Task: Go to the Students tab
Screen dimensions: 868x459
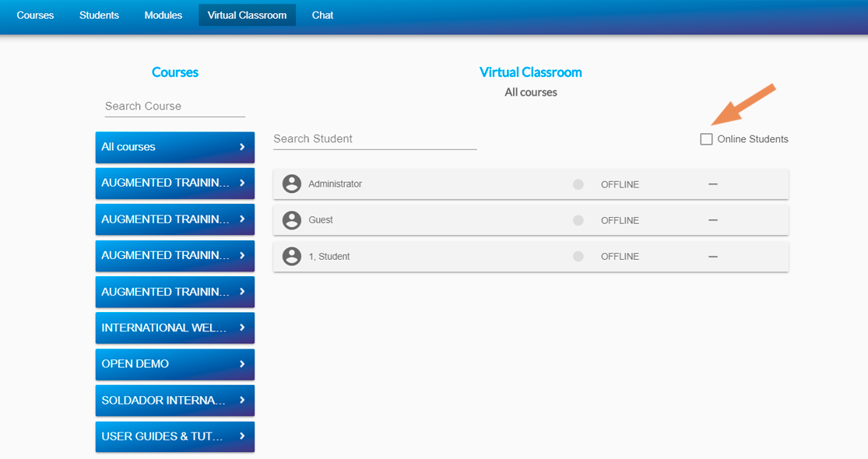Action: point(99,15)
